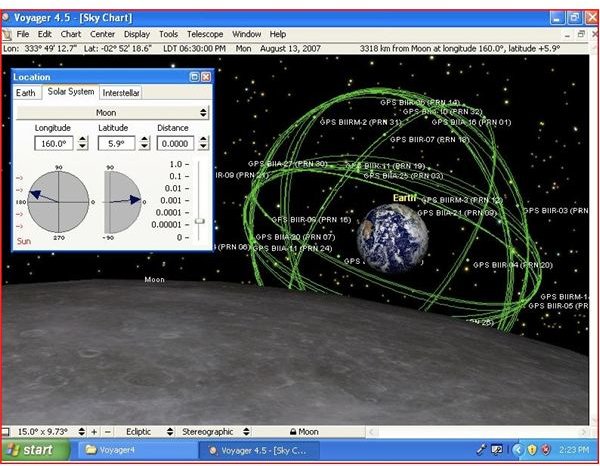Click the Earth label
This screenshot has width=600, height=466.
(405, 198)
